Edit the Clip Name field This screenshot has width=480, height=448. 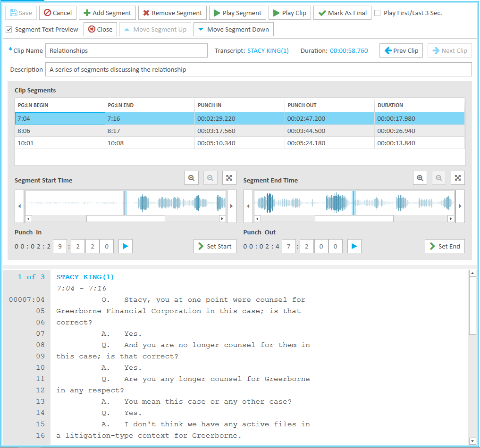tap(126, 50)
